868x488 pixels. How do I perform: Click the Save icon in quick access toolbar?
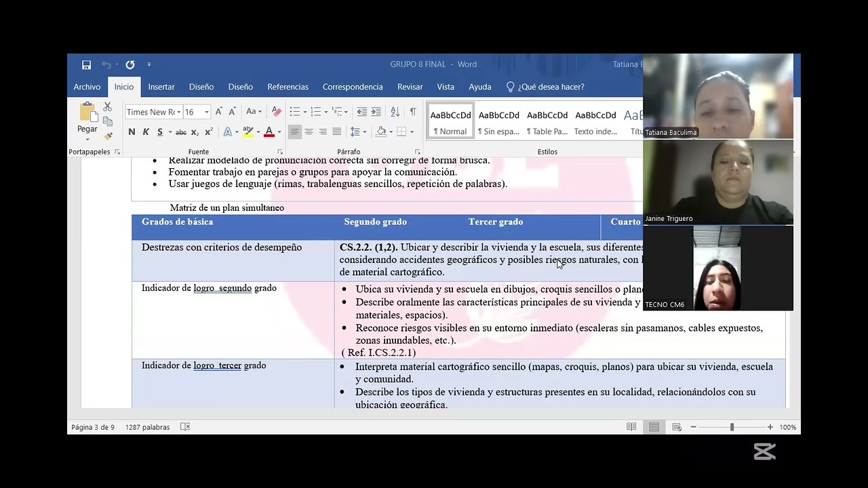86,65
